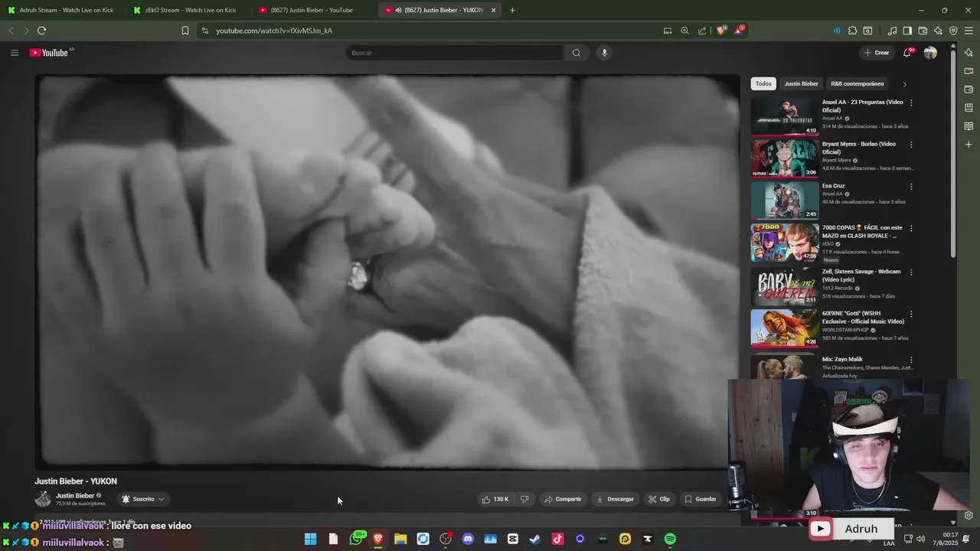Go to YouTube home via logo
The image size is (980, 551).
pos(49,53)
